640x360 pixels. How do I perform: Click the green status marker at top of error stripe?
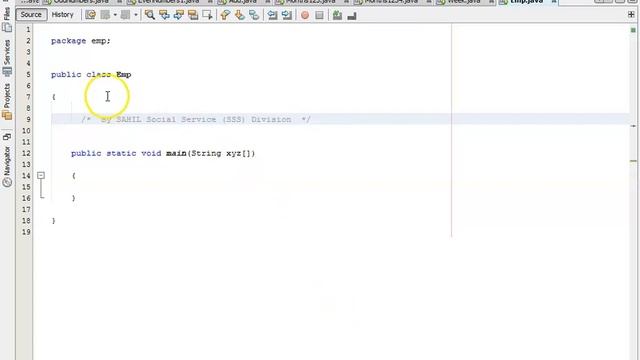point(633,30)
